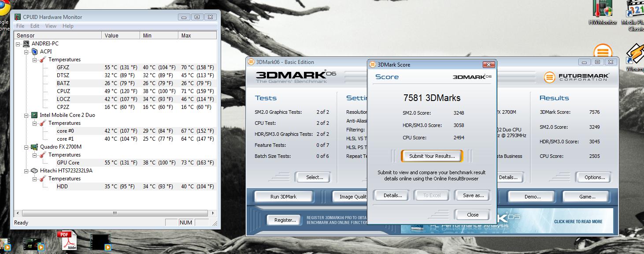The width and height of the screenshot is (644, 254).
Task: Collapse the ACPI node
Action: 26,52
